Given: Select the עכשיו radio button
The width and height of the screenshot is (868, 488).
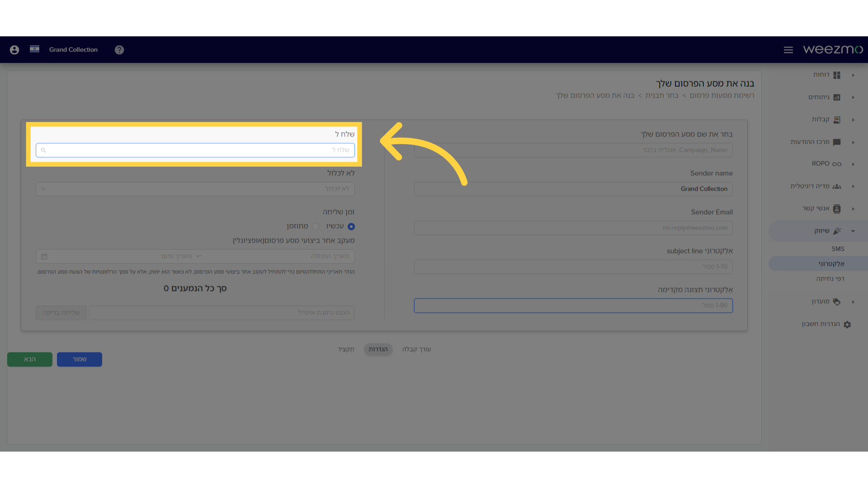Looking at the screenshot, I should tap(351, 226).
